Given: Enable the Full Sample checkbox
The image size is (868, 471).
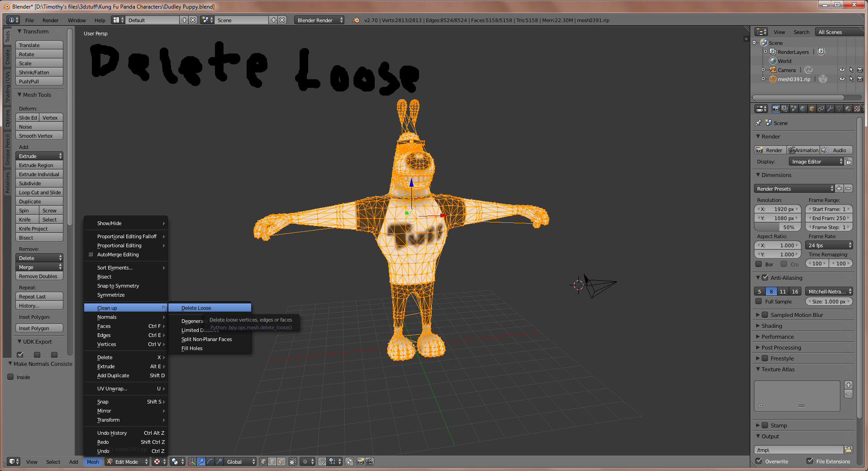Looking at the screenshot, I should [x=758, y=301].
